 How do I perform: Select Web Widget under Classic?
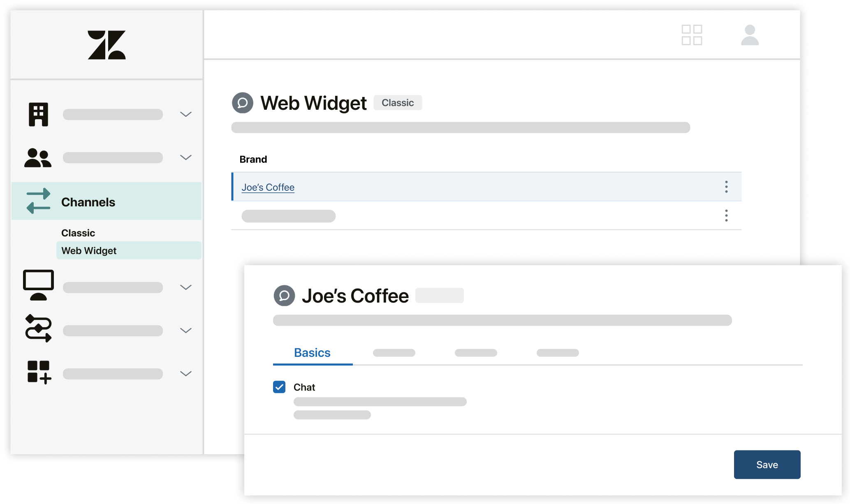pyautogui.click(x=88, y=251)
